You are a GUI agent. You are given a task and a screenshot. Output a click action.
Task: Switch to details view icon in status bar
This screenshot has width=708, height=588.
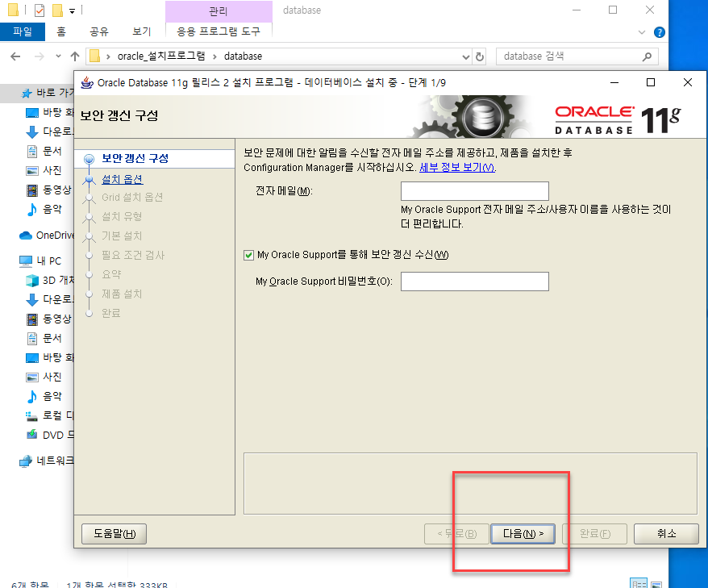click(639, 584)
